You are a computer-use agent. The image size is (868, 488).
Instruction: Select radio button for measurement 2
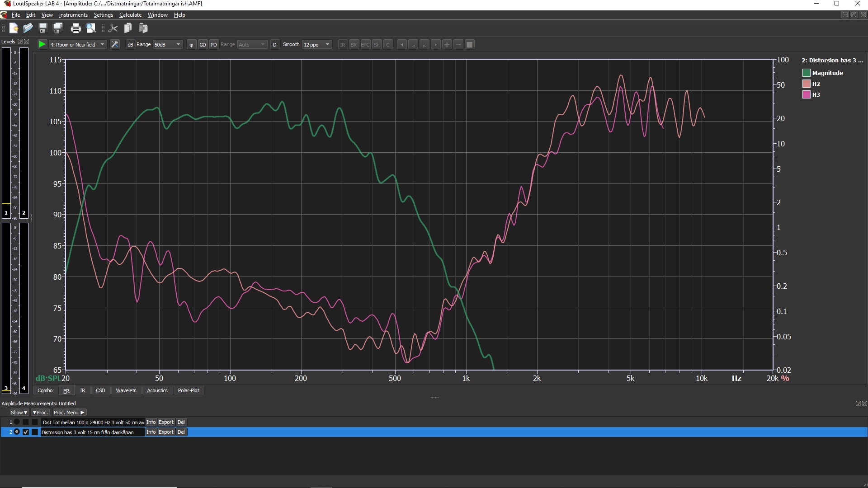(17, 432)
